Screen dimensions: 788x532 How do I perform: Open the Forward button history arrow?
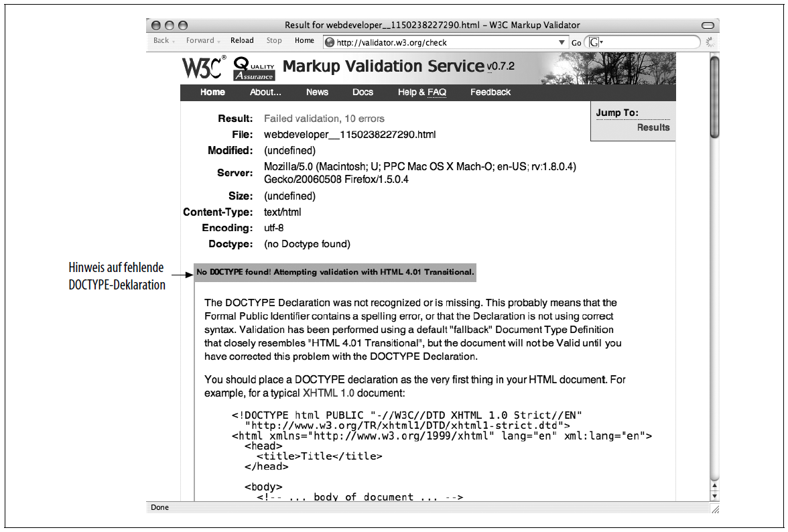click(218, 42)
